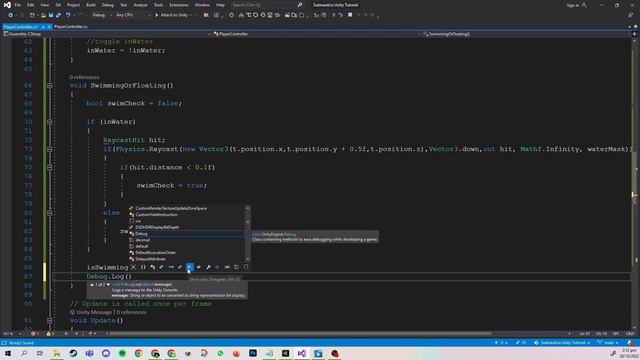Open the Debug configuration dropdown
The image size is (640, 360).
coord(101,15)
